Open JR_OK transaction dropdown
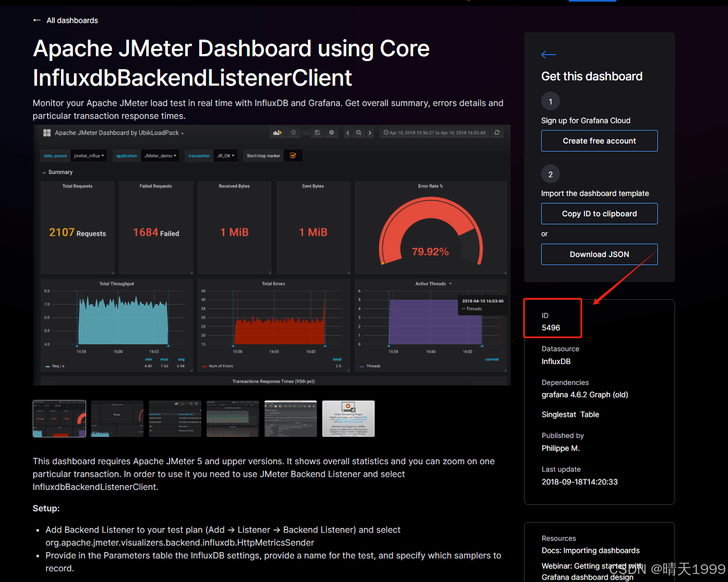Screen dimensions: 728x582 [x=225, y=156]
